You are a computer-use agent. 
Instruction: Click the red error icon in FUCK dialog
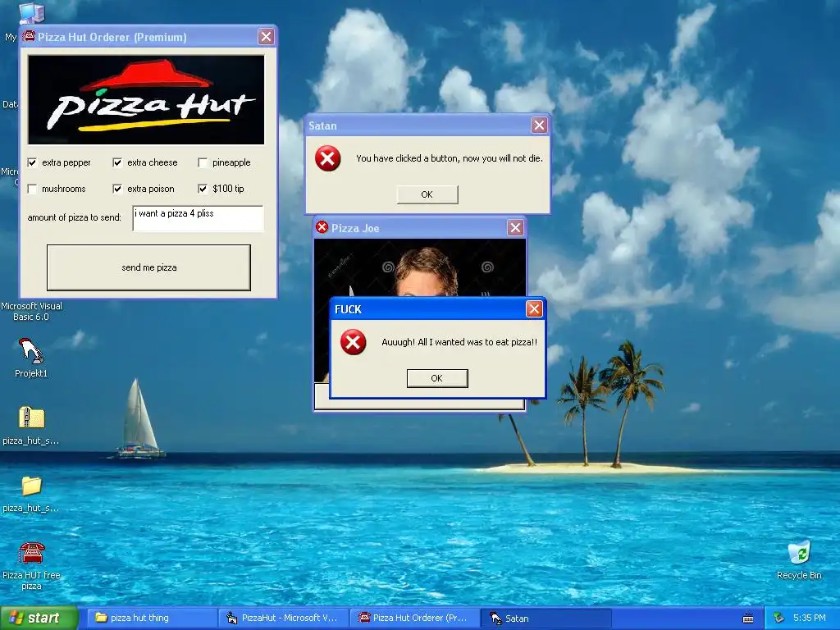point(353,342)
